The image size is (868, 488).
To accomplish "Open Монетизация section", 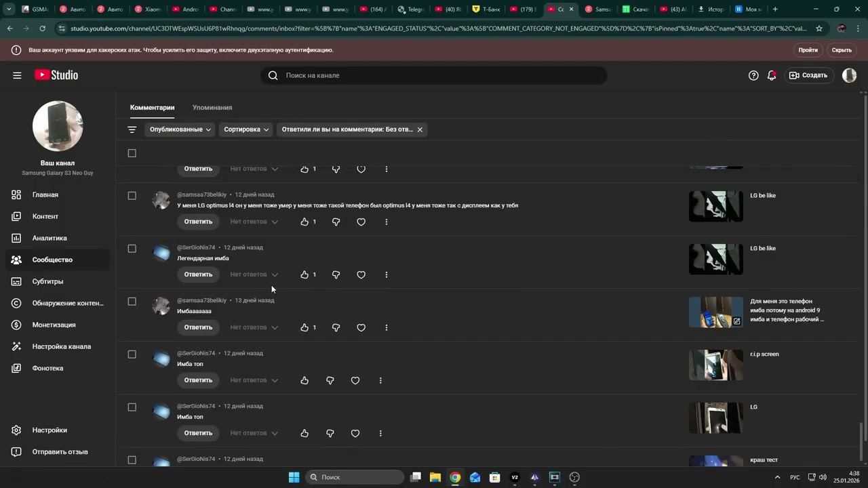I will point(58,325).
